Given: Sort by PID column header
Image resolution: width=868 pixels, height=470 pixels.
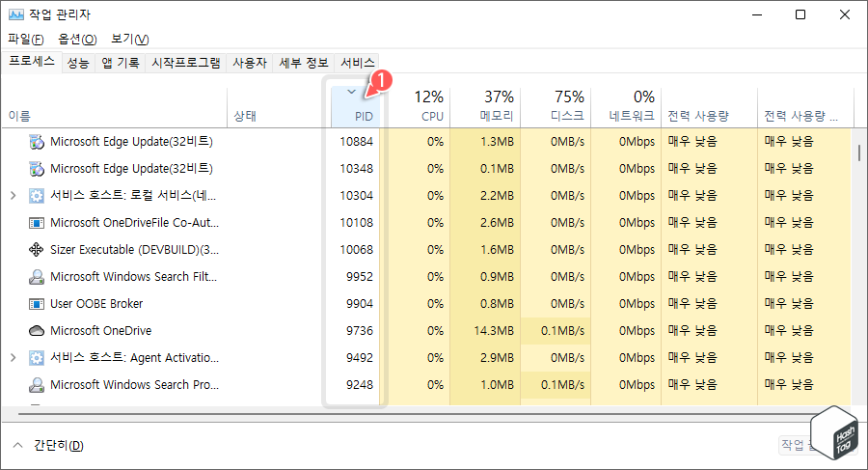Looking at the screenshot, I should (356, 107).
